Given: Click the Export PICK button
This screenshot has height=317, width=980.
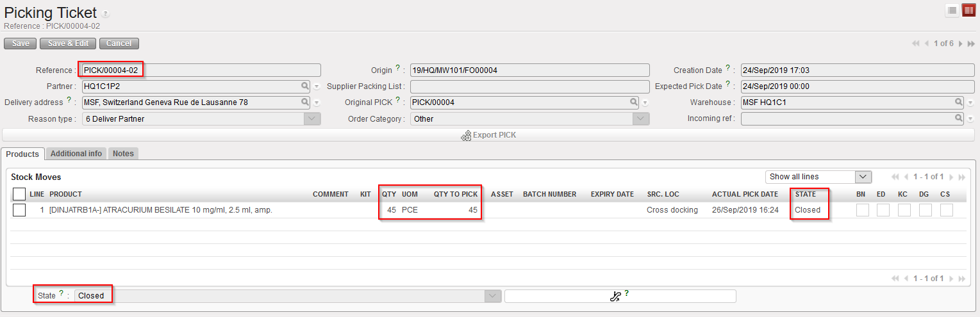Looking at the screenshot, I should (489, 135).
